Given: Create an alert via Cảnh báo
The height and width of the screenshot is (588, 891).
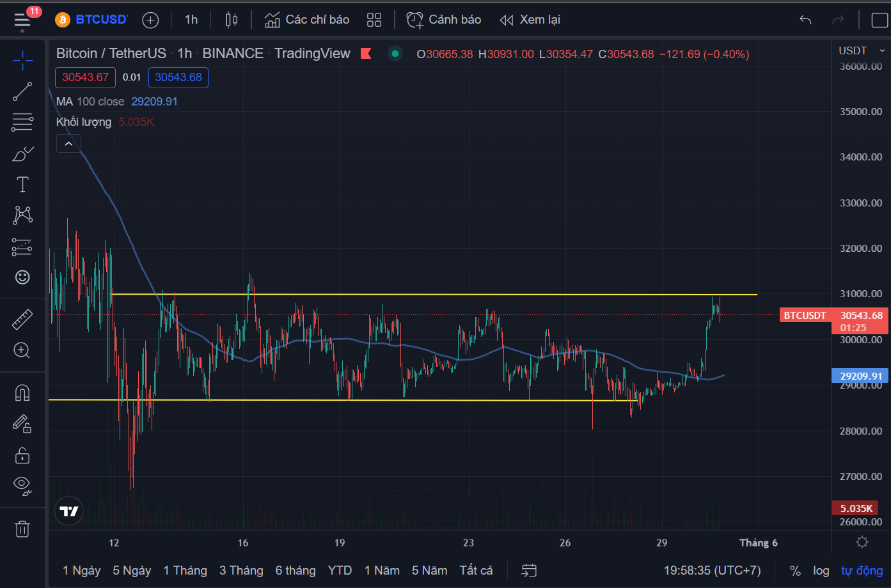Looking at the screenshot, I should [x=444, y=20].
